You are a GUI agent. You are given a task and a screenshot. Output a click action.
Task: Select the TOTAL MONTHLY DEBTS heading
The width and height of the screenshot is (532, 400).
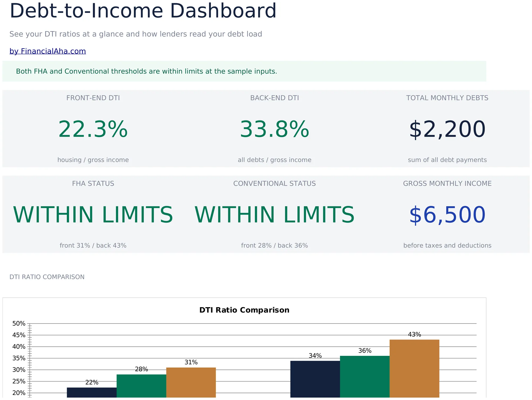[447, 98]
